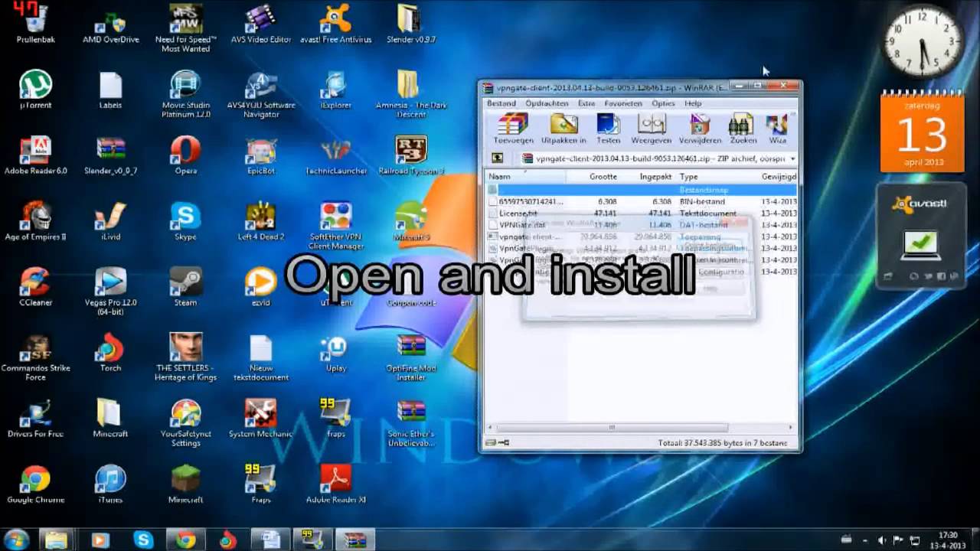Image resolution: width=980 pixels, height=551 pixels.
Task: Click the Weergeven toolbar icon
Action: coord(652,128)
